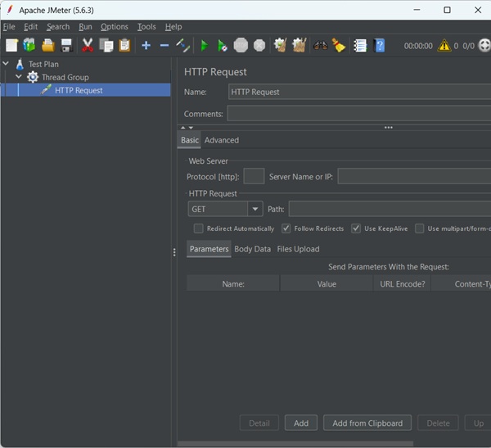Click the Up button
The height and width of the screenshot is (448, 491).
click(x=478, y=423)
